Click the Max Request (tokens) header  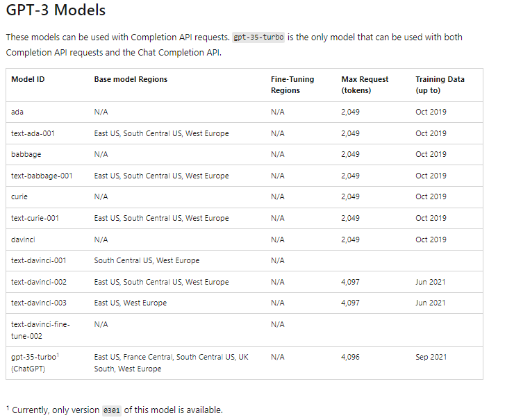tap(365, 85)
